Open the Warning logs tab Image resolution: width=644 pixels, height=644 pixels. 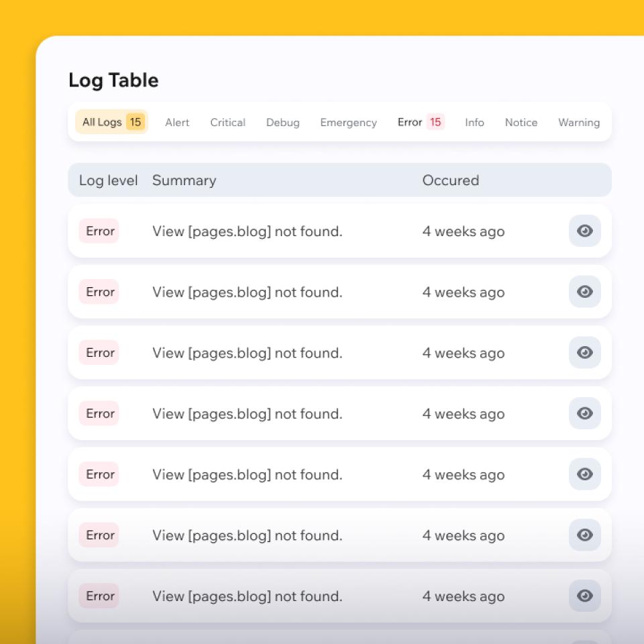(578, 123)
